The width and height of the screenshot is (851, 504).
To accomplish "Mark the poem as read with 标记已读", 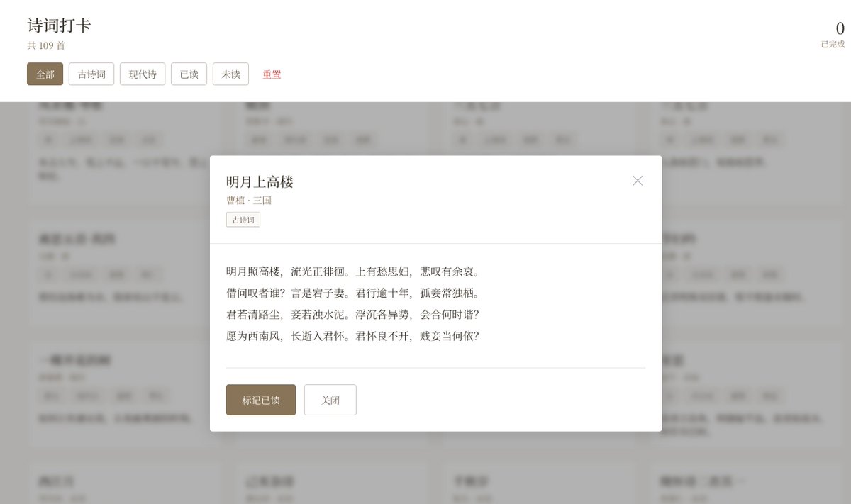I will coord(261,400).
